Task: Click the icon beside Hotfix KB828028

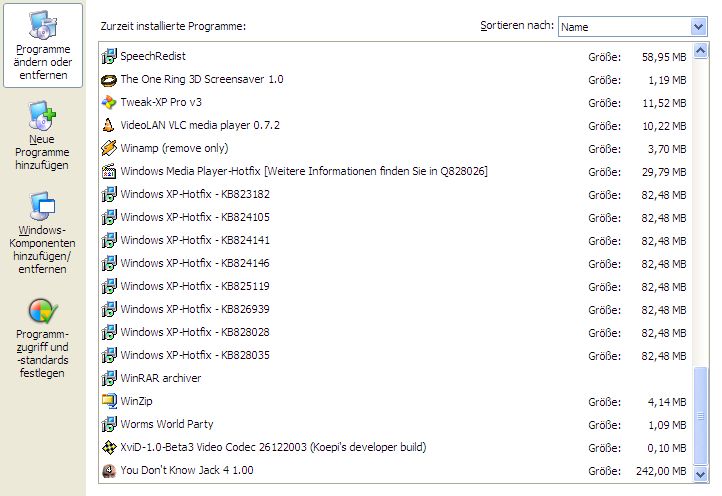Action: coord(109,333)
